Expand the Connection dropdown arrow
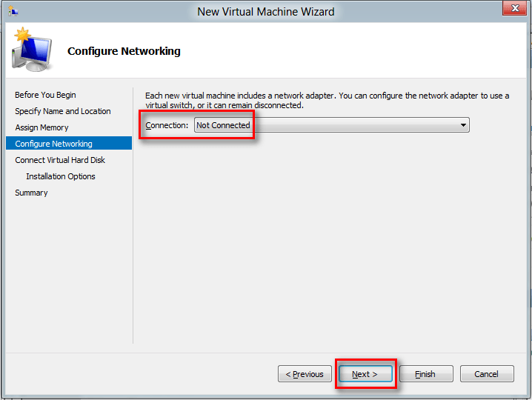The width and height of the screenshot is (532, 400). coord(463,125)
